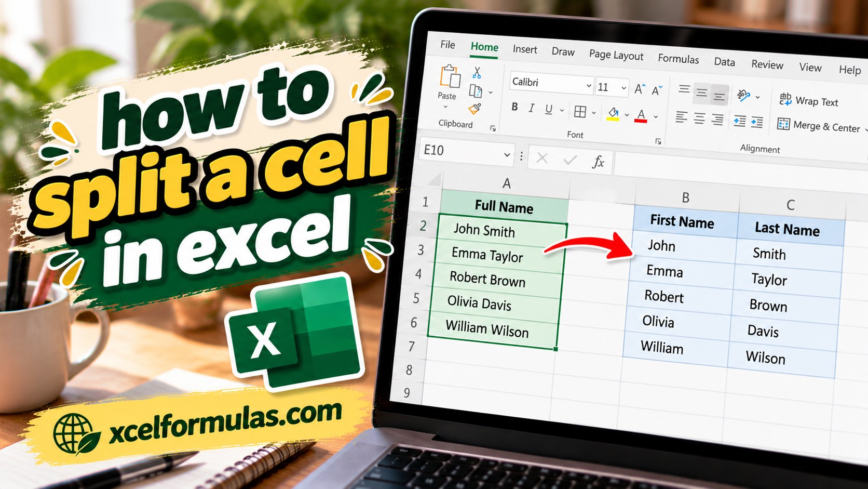Image resolution: width=868 pixels, height=489 pixels.
Task: Toggle Underline formatting
Action: 548,109
